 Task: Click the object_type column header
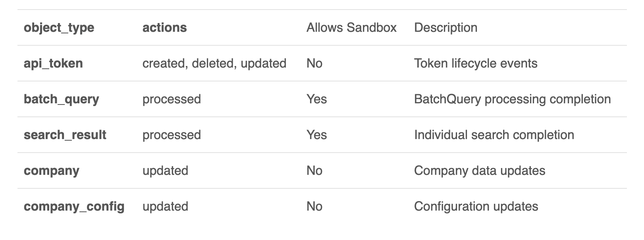coord(59,28)
